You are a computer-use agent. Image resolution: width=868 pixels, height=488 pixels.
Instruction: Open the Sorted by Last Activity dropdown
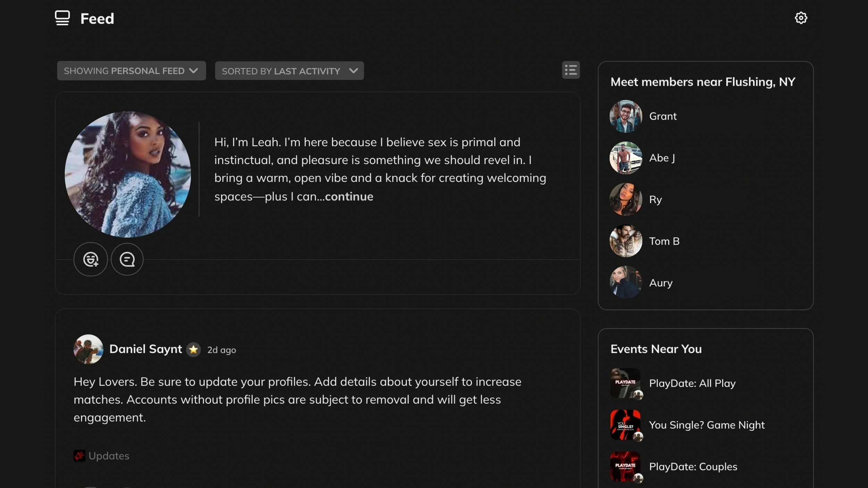[289, 71]
